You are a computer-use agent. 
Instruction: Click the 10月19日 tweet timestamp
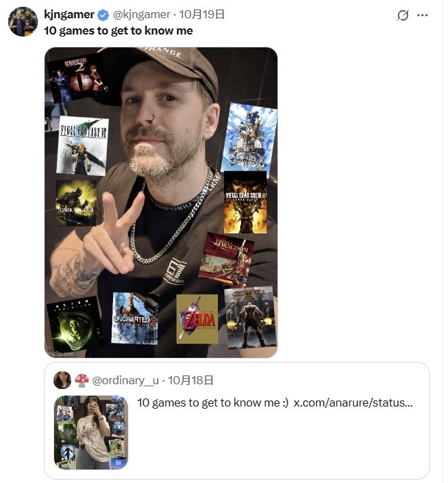(x=202, y=14)
